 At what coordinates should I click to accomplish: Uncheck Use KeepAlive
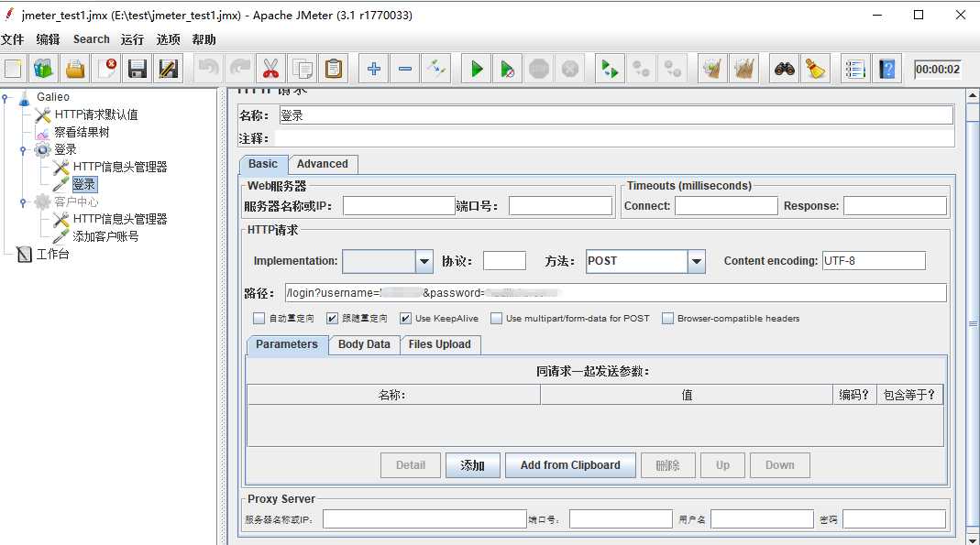point(405,319)
